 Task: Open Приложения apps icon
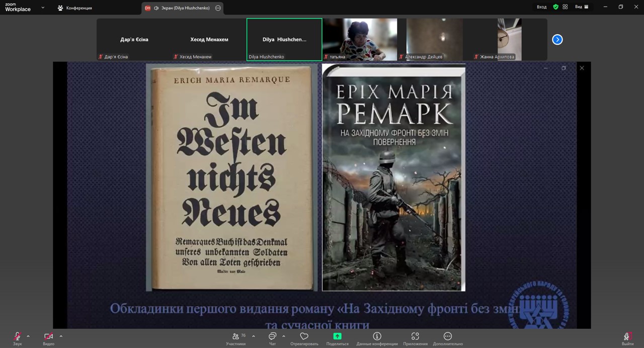click(415, 336)
